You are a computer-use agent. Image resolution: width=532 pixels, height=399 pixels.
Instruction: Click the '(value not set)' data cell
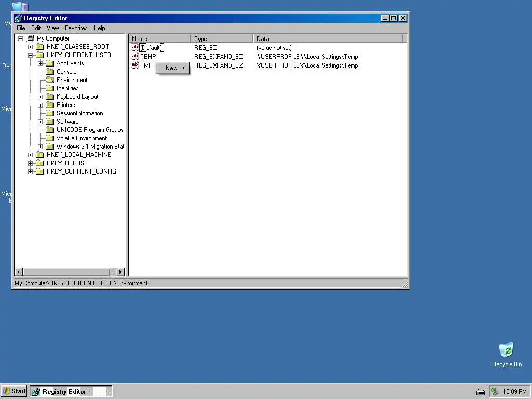coord(274,47)
